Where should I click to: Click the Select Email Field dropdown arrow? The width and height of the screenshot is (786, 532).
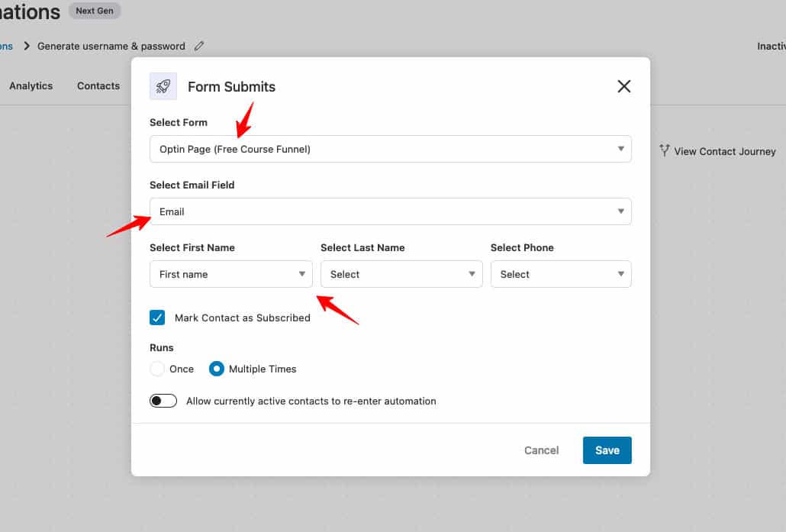coord(621,211)
